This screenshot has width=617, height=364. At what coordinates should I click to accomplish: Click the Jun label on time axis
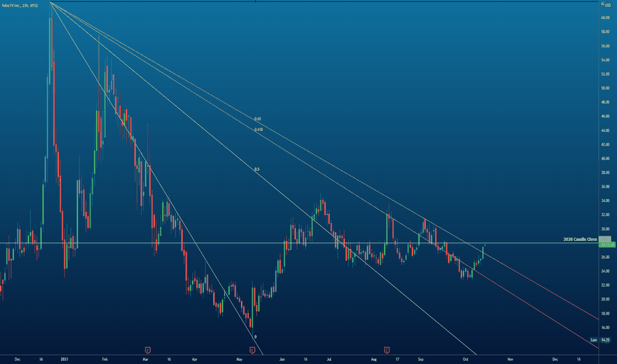point(282,359)
